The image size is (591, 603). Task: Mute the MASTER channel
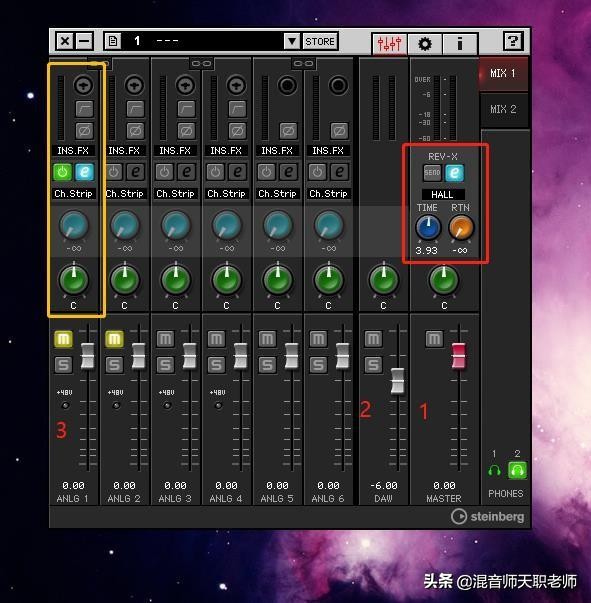pos(434,339)
